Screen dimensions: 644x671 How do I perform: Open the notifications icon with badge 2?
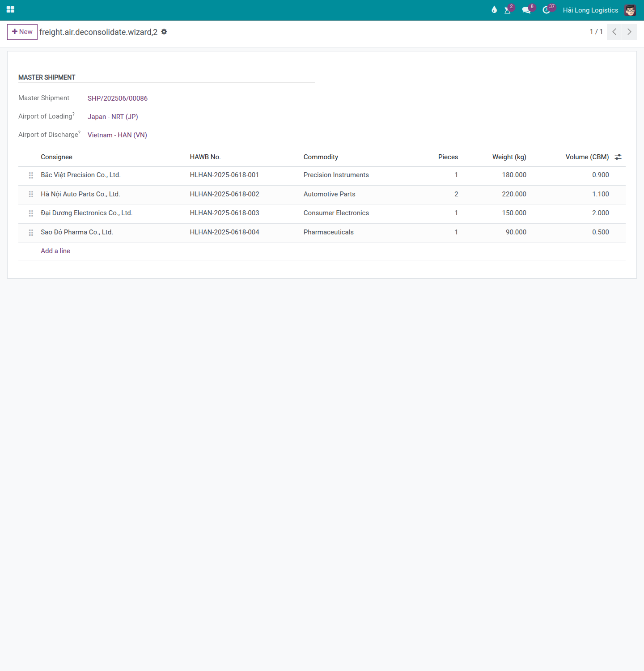coord(508,10)
